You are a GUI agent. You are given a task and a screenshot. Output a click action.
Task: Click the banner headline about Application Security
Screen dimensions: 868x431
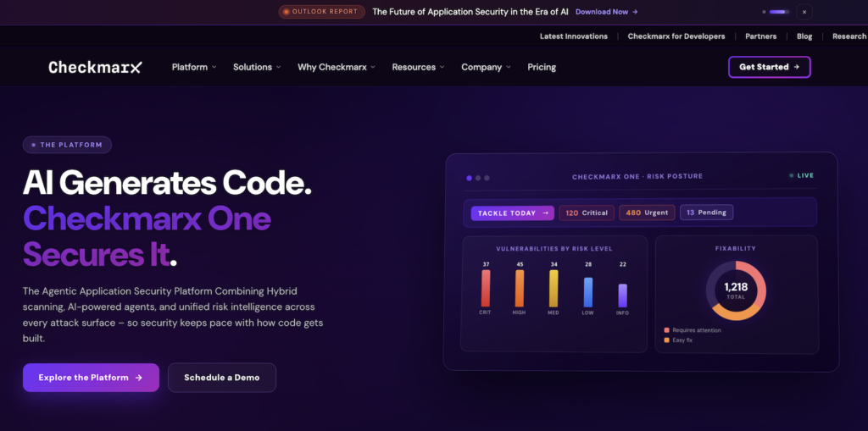[470, 12]
